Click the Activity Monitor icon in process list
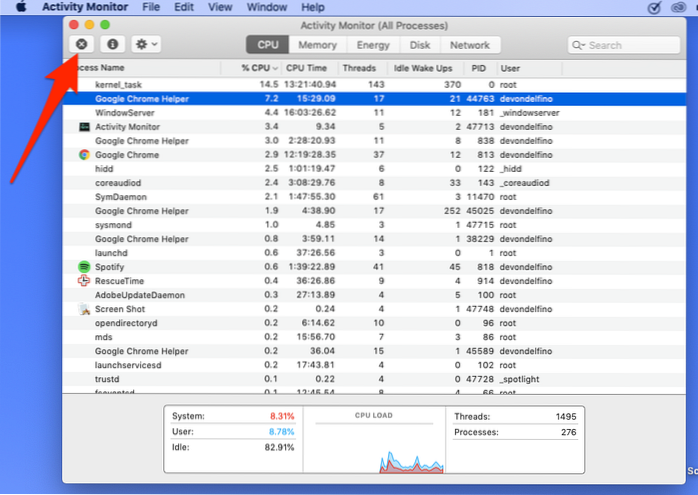 [84, 127]
